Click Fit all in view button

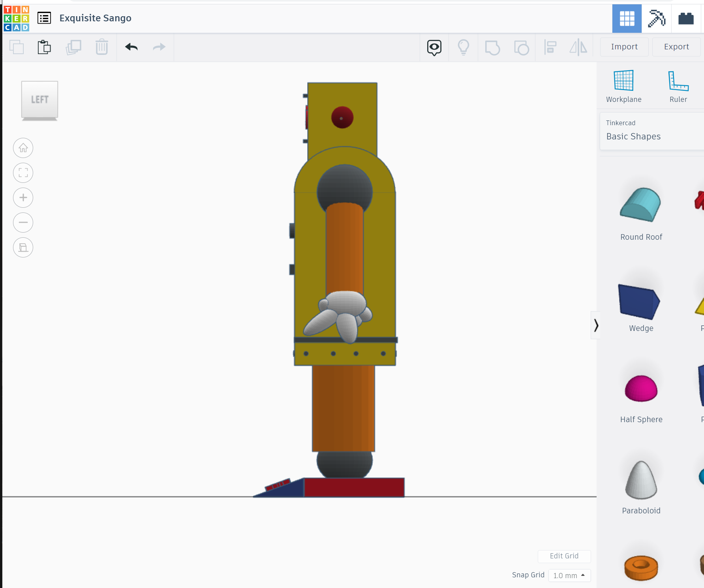pyautogui.click(x=23, y=173)
